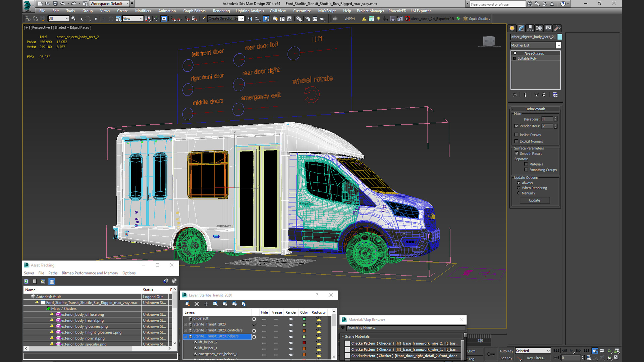Image resolution: width=644 pixels, height=362 pixels.
Task: Click the Auto Key button
Action: point(506,351)
